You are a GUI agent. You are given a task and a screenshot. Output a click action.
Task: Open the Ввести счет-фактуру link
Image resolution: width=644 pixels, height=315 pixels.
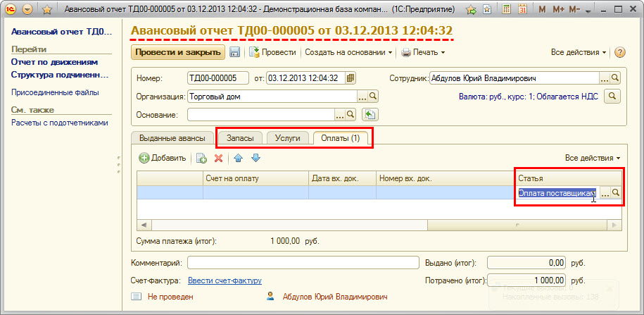coord(225,281)
